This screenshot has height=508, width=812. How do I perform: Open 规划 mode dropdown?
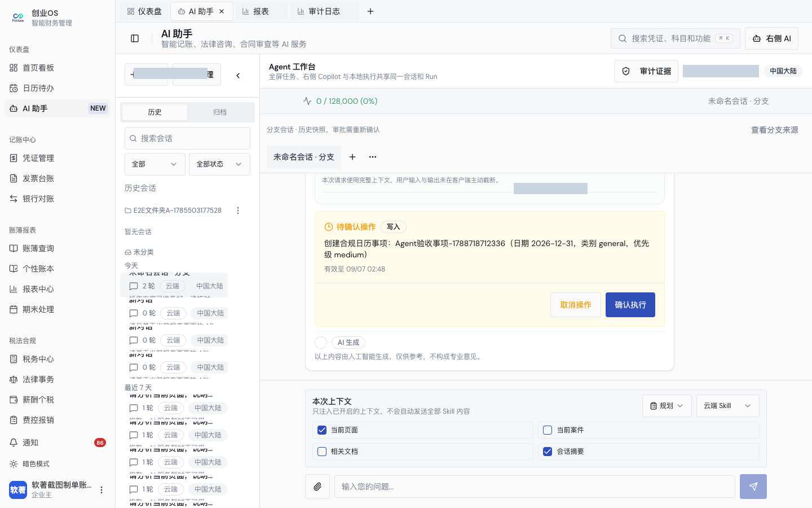coord(667,406)
